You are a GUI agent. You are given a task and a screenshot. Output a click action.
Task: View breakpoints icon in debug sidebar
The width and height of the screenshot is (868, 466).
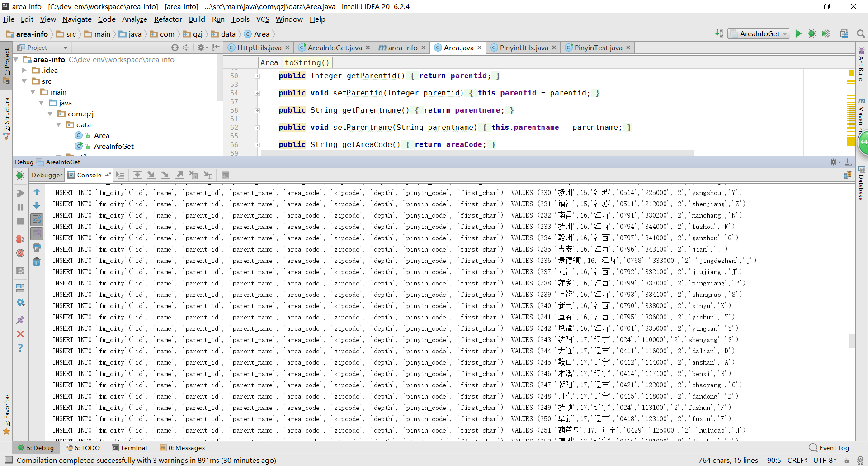pyautogui.click(x=20, y=239)
